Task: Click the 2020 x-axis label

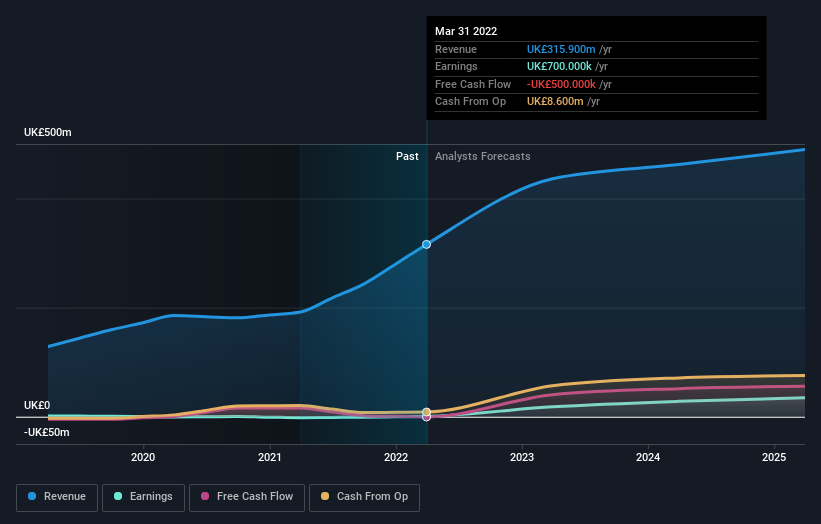Action: click(143, 458)
